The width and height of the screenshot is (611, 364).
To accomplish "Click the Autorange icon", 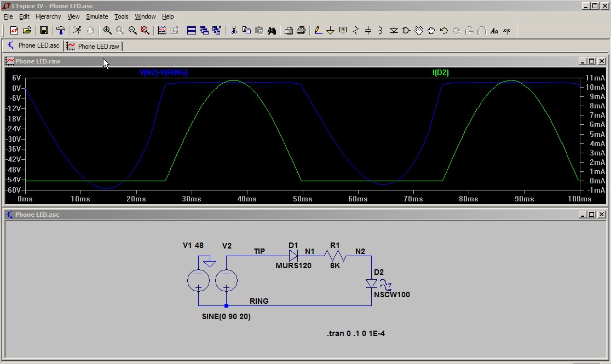I will pyautogui.click(x=175, y=31).
